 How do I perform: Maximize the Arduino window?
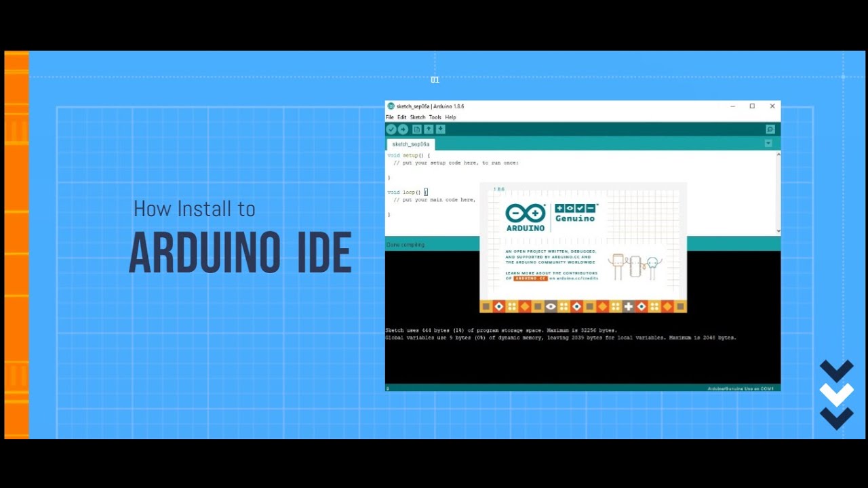[x=752, y=106]
